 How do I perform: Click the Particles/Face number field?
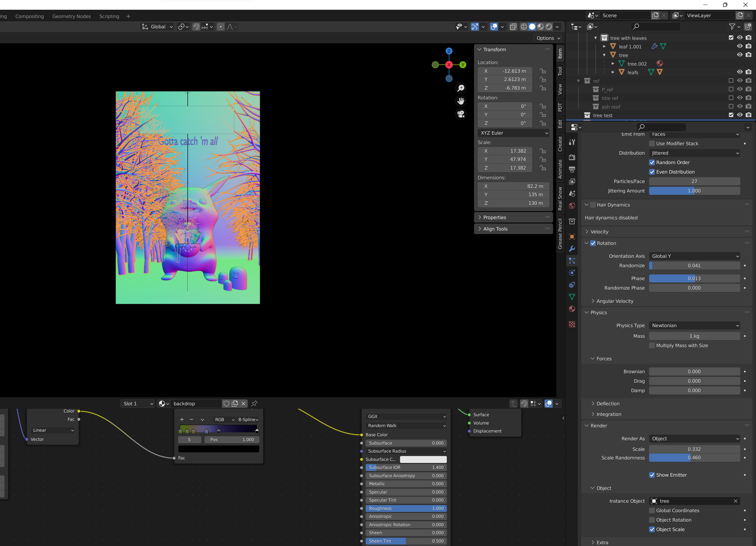(x=694, y=182)
